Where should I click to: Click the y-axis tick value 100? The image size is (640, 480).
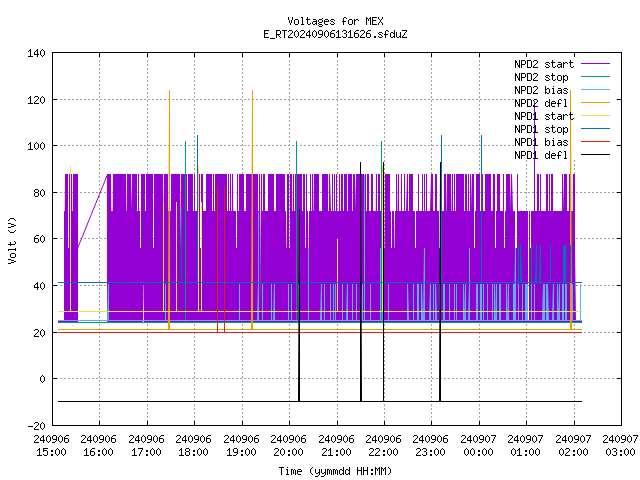pyautogui.click(x=36, y=146)
